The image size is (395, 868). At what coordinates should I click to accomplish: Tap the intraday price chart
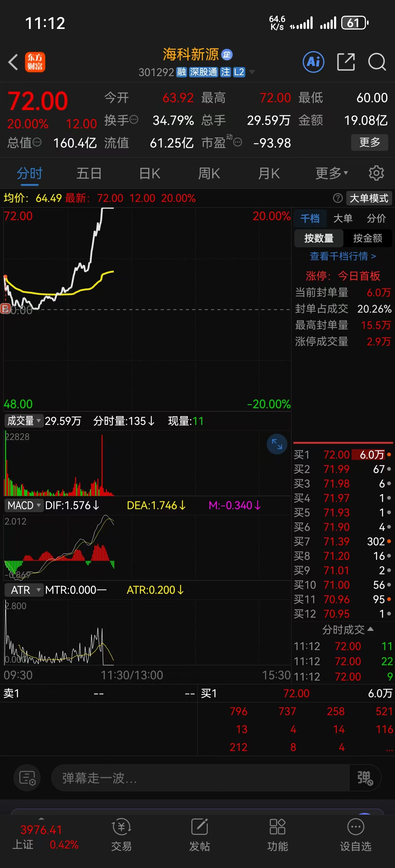pyautogui.click(x=147, y=309)
